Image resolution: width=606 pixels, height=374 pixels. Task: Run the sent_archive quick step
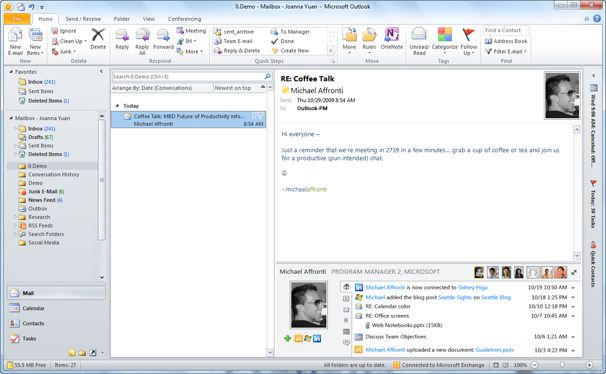tap(234, 32)
